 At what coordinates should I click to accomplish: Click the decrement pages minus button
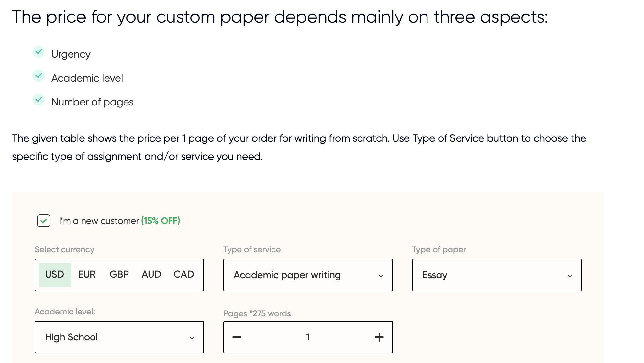pyautogui.click(x=238, y=337)
